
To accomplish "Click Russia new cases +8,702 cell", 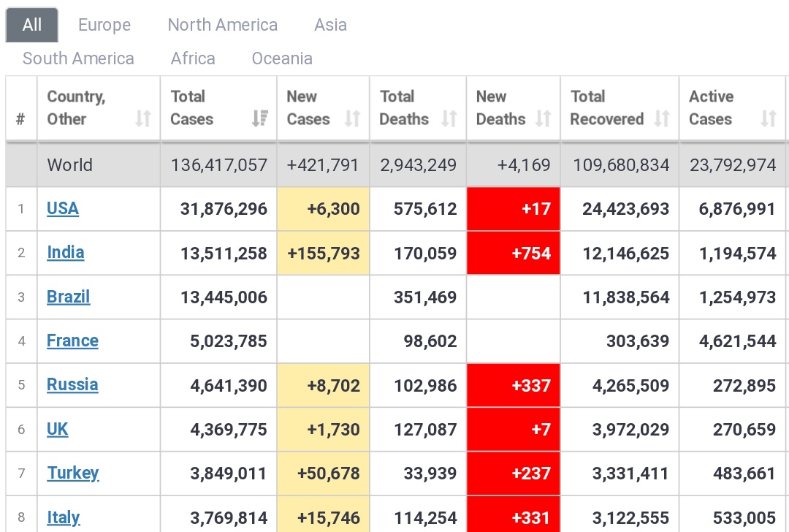I will (x=323, y=385).
